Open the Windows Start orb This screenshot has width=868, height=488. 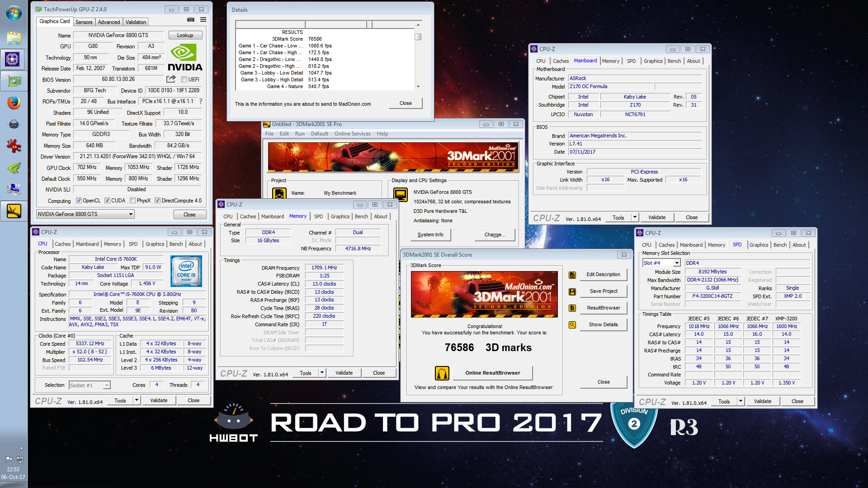tap(14, 13)
